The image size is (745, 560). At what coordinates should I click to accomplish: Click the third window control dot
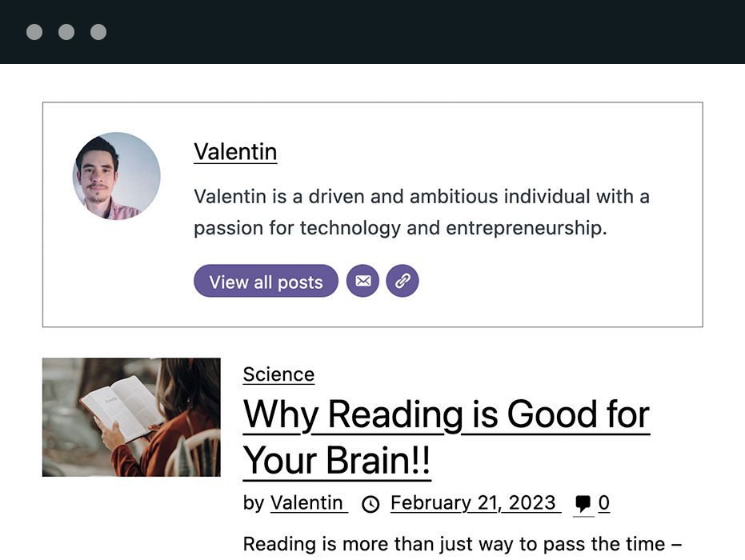[98, 32]
